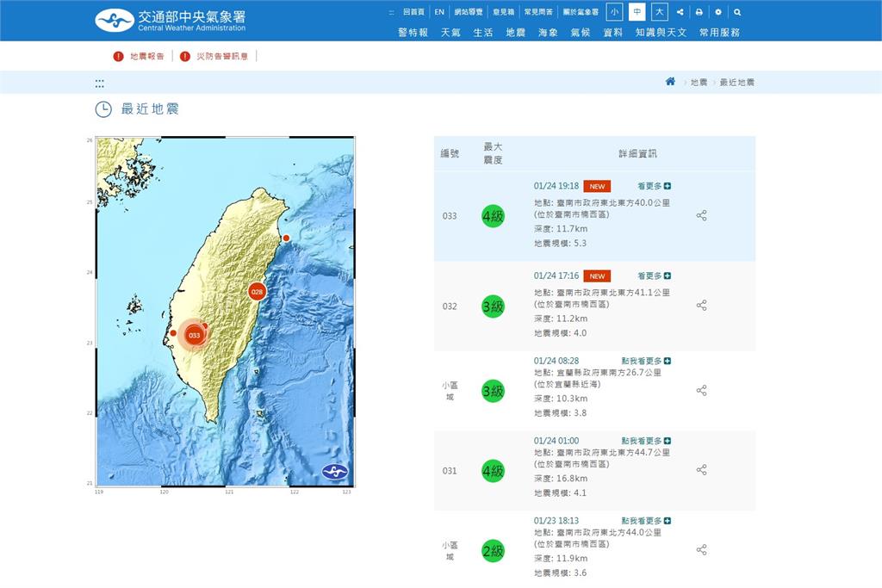The width and height of the screenshot is (882, 588).
Task: Select the medium font size 中 button
Action: [x=637, y=12]
